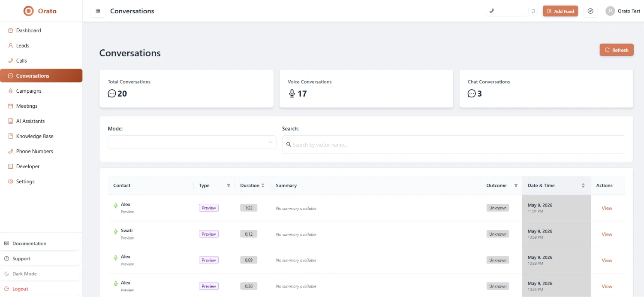Toggle the sidebar collapse icon
Screen dimensions: 644x297
pos(98,11)
